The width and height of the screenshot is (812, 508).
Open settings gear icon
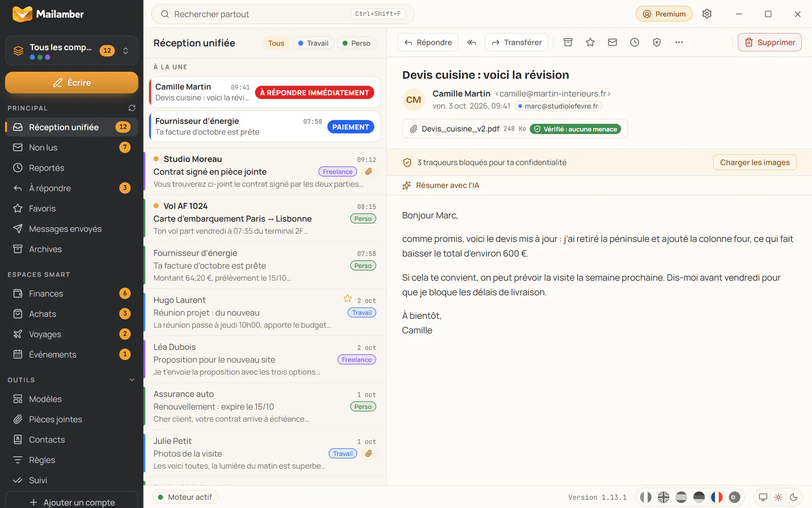707,14
